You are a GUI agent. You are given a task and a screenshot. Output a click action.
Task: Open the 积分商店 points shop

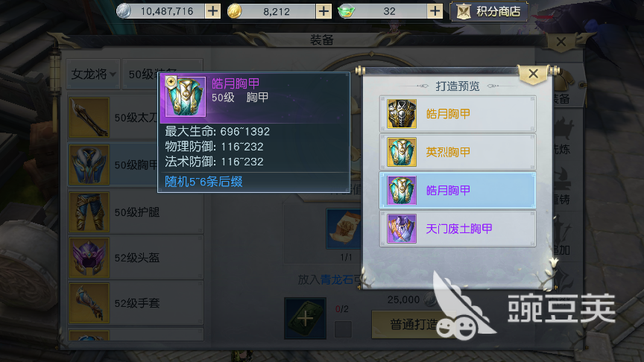point(489,11)
